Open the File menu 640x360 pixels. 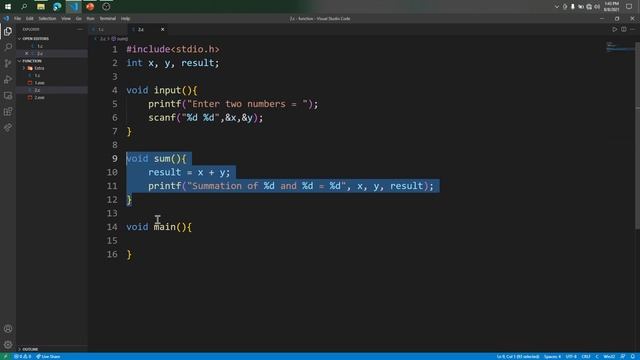pyautogui.click(x=18, y=19)
